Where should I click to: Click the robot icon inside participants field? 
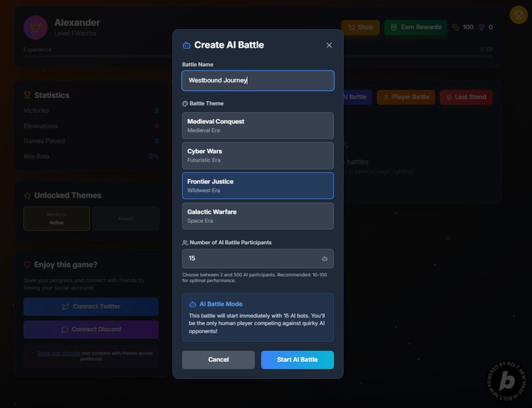tap(325, 258)
